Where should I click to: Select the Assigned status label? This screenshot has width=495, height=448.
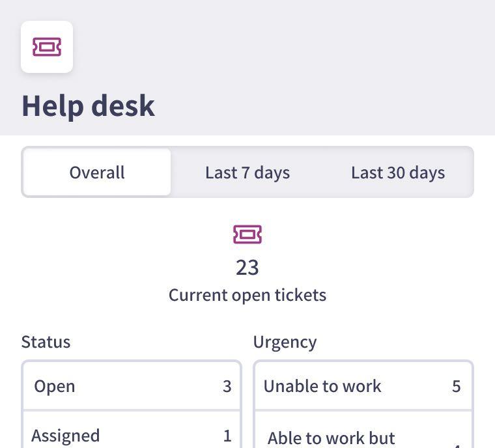pos(66,435)
